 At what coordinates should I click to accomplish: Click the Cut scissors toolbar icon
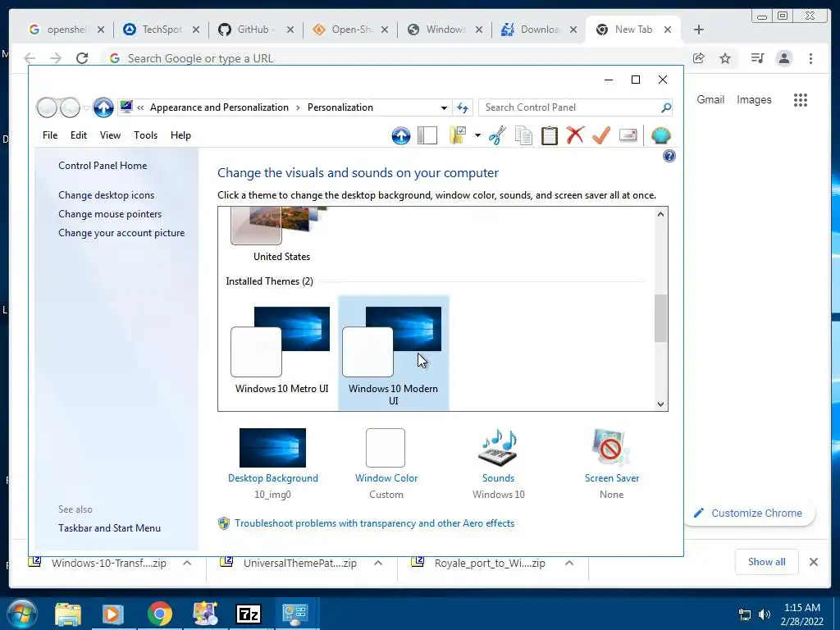point(498,135)
